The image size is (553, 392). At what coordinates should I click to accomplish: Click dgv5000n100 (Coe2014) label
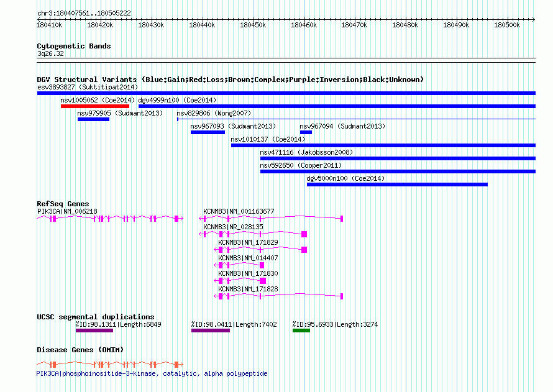pos(345,178)
